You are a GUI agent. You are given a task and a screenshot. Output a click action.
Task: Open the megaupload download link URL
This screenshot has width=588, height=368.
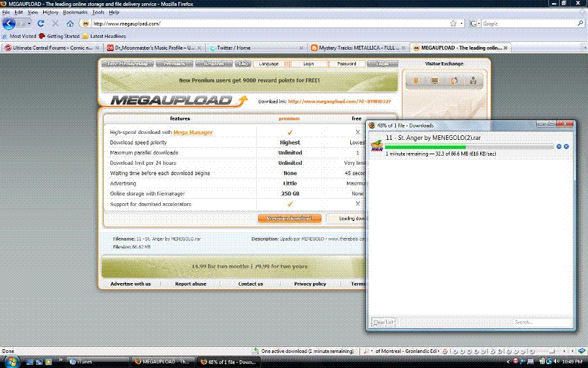(x=339, y=101)
